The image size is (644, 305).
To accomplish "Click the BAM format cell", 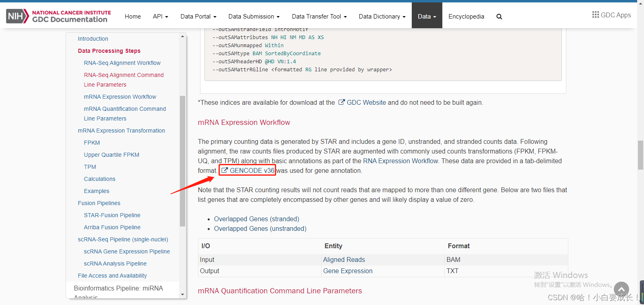I will (x=506, y=260).
